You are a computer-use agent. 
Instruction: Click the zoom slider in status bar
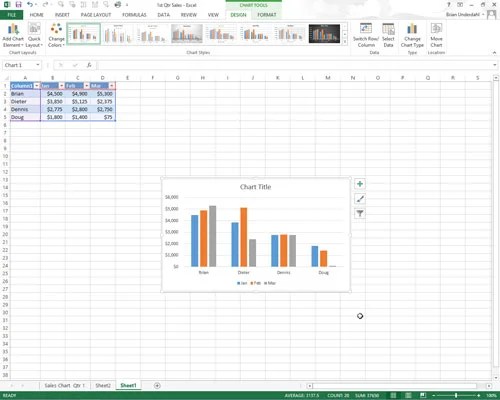456,395
